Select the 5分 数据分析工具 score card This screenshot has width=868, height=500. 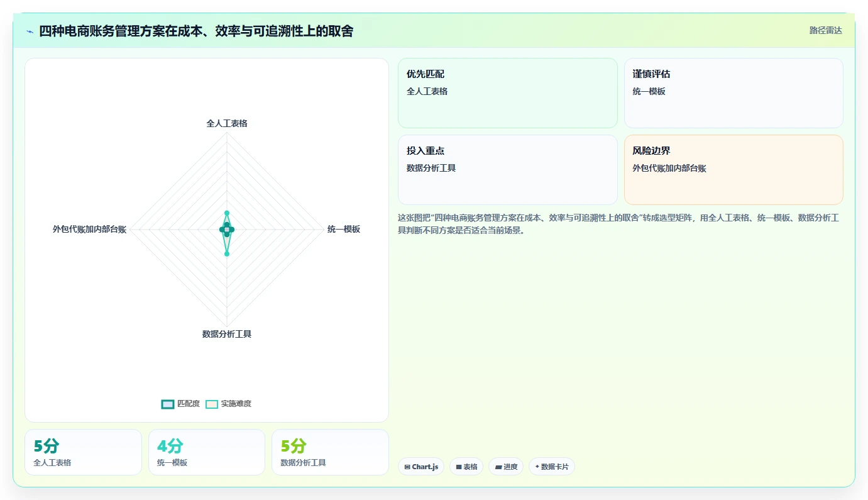(x=330, y=452)
